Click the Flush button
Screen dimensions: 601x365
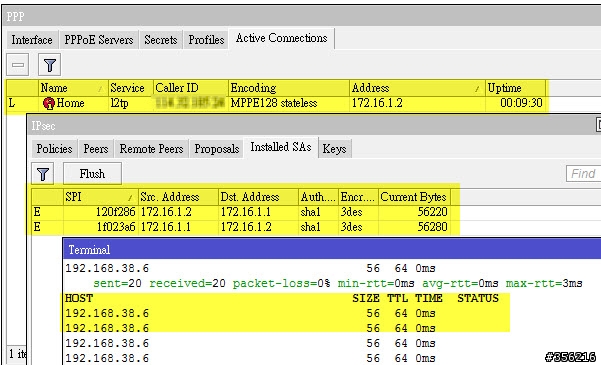click(92, 174)
